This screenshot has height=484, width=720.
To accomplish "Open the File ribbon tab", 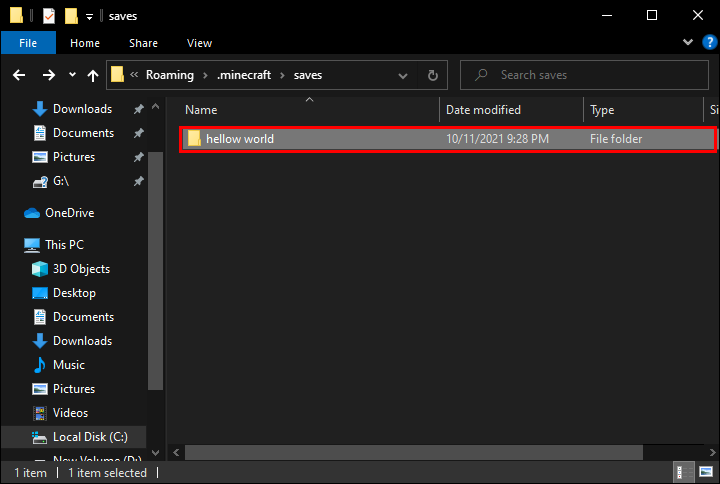I will (x=28, y=43).
